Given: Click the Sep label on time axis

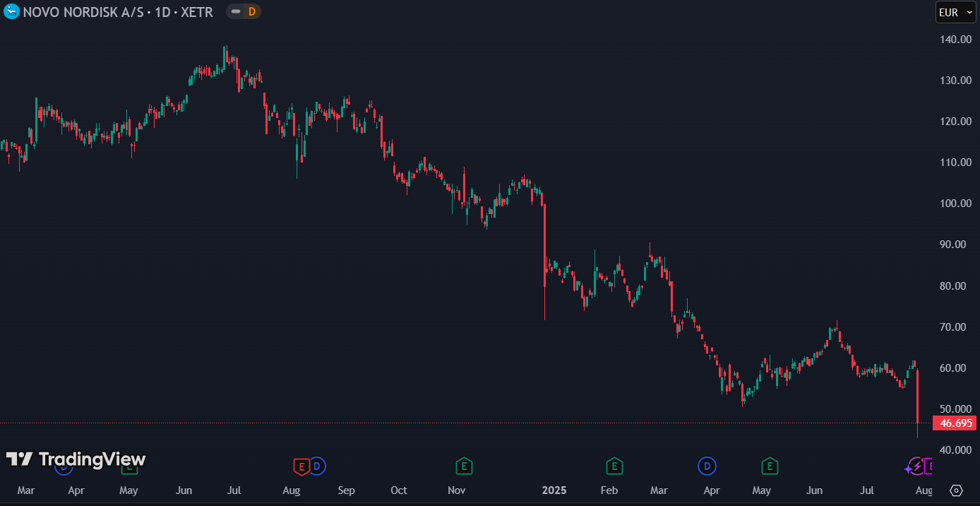Looking at the screenshot, I should tap(346, 490).
